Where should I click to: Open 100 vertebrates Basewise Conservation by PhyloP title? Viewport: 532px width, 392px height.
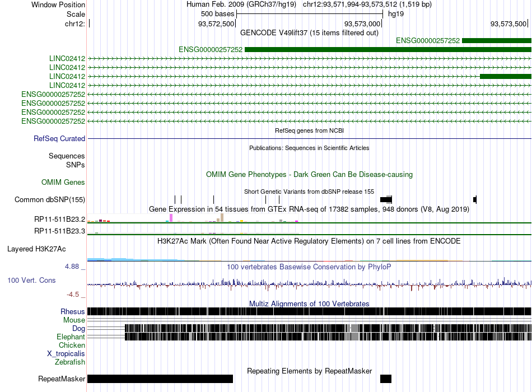pos(309,267)
